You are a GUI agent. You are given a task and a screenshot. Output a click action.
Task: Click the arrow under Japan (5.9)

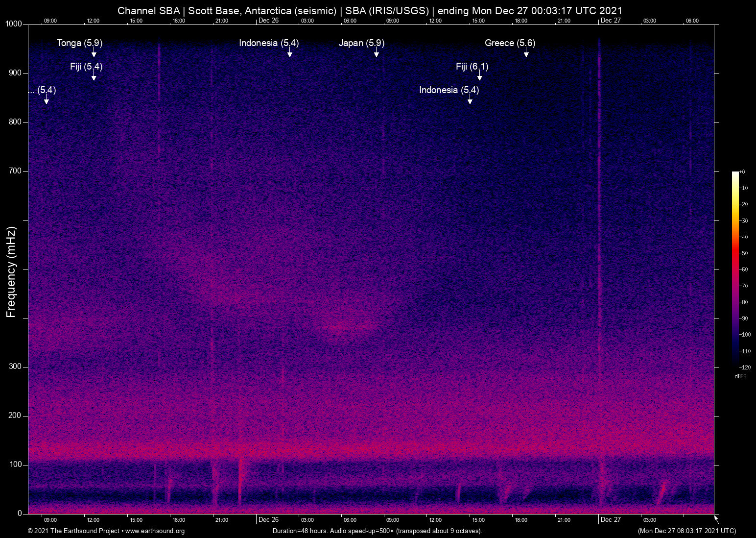coord(376,53)
